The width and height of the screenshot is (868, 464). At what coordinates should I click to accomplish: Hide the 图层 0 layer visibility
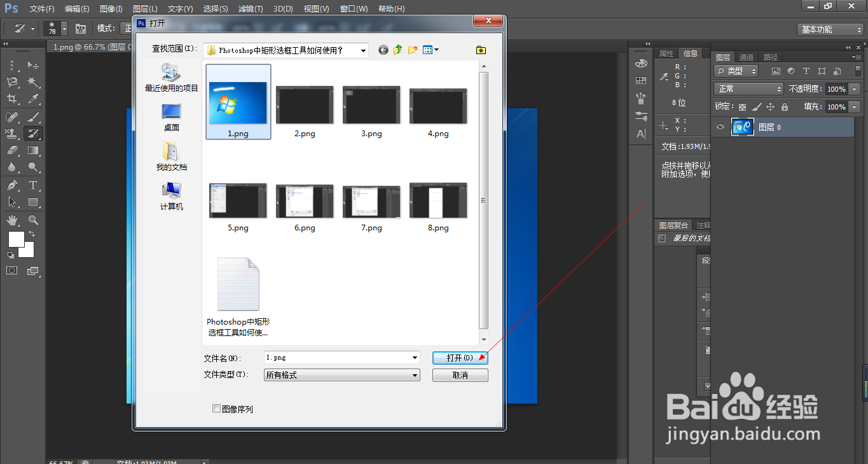point(720,127)
